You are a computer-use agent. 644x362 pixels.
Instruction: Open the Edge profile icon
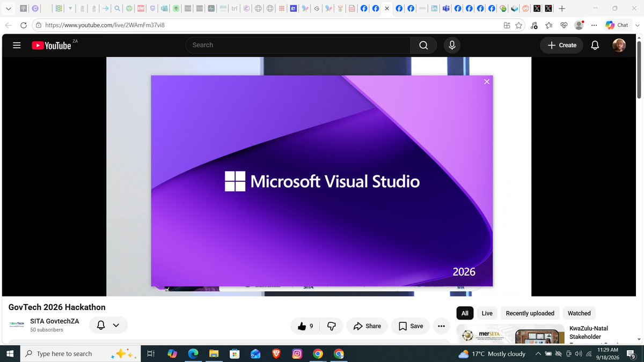pyautogui.click(x=579, y=25)
